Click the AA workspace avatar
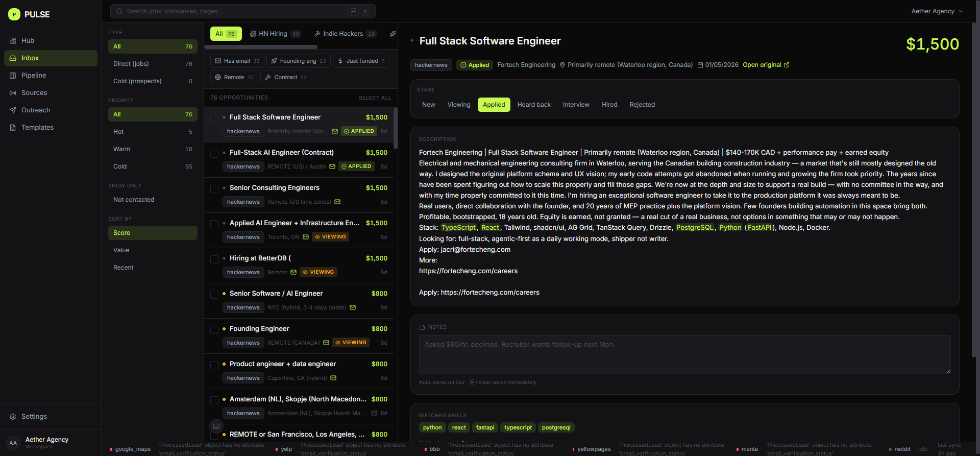 pos(13,443)
